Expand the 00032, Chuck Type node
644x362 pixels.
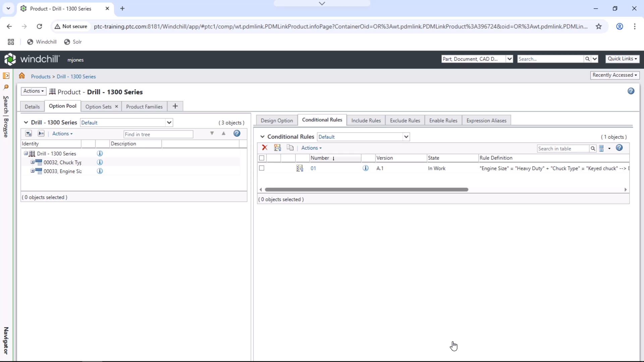(x=33, y=162)
